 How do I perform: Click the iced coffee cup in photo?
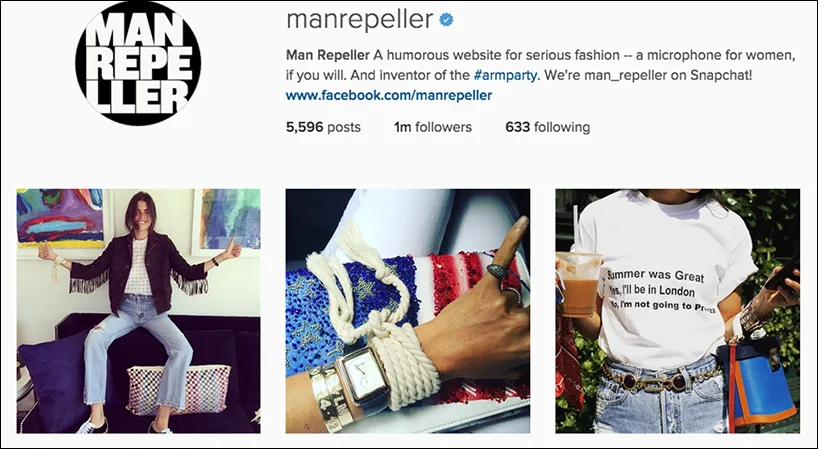click(x=579, y=284)
